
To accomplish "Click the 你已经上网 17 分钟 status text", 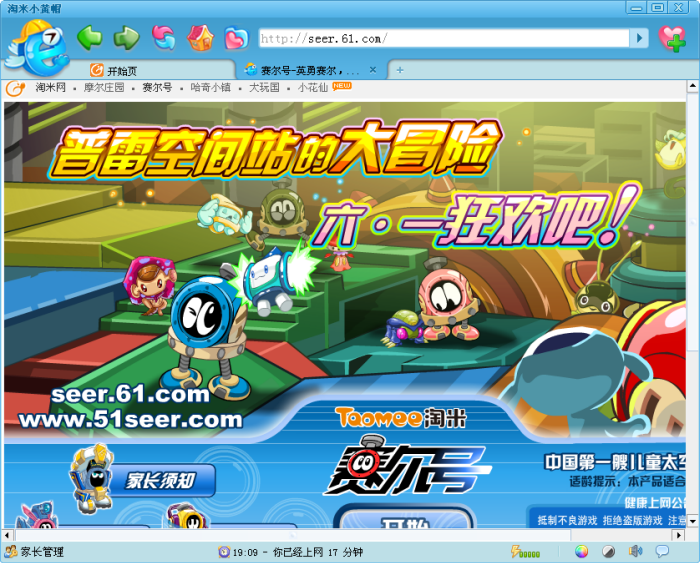I will pyautogui.click(x=318, y=552).
